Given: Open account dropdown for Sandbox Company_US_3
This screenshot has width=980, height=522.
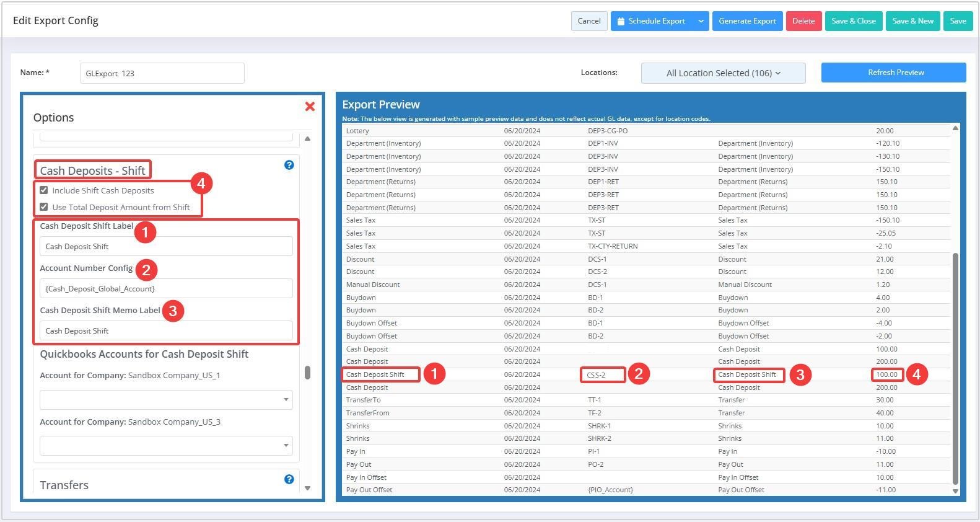Looking at the screenshot, I should [x=166, y=445].
